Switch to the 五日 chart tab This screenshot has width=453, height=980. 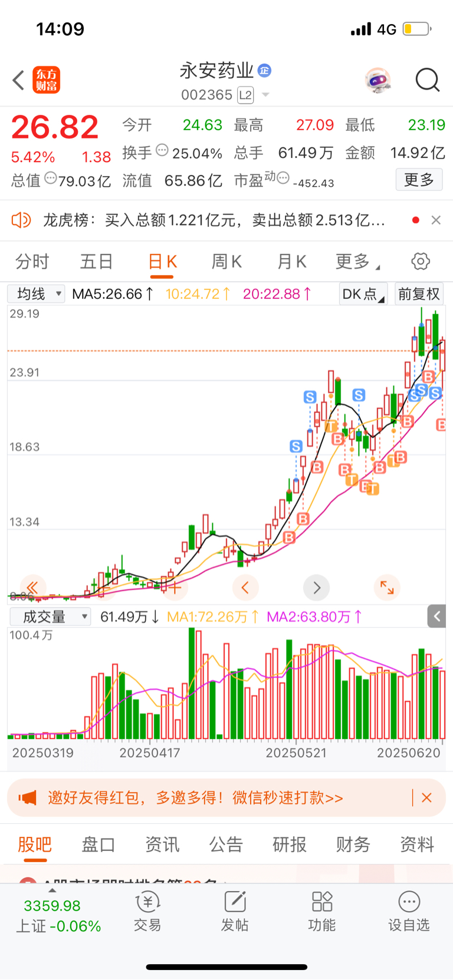click(96, 261)
